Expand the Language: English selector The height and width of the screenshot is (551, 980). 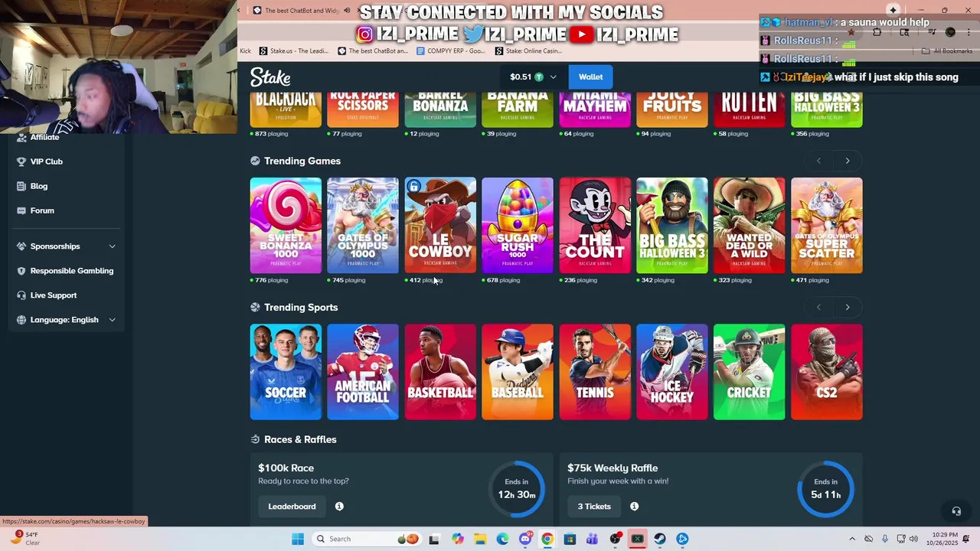66,320
